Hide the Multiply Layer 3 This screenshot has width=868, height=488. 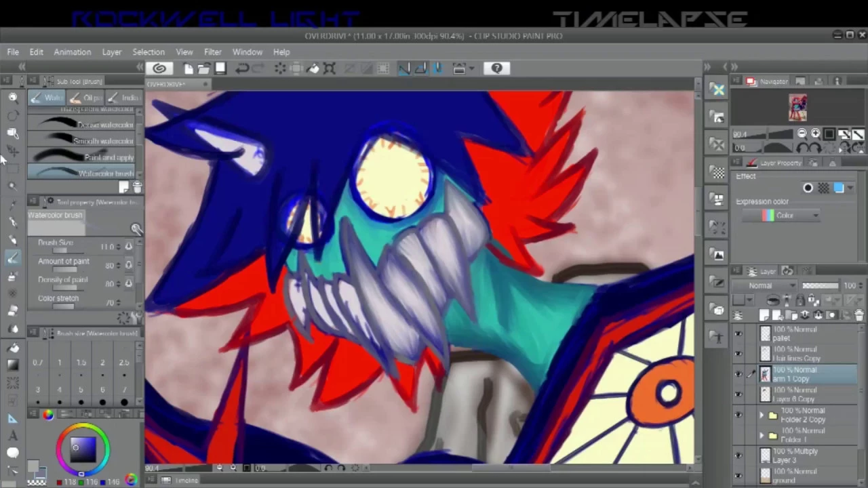coord(738,455)
